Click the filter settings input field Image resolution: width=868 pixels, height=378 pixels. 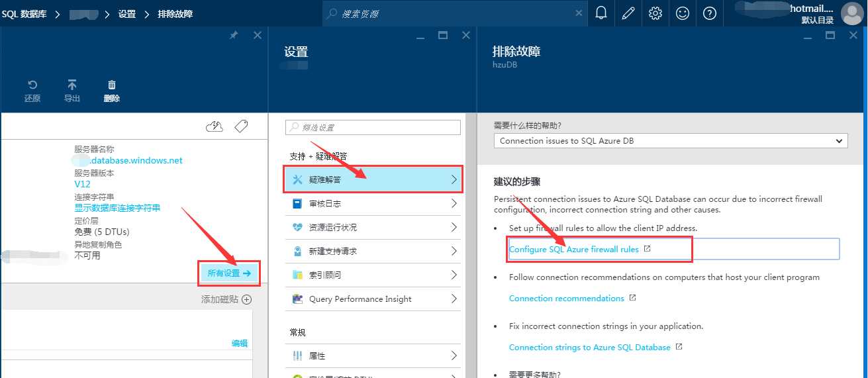click(x=373, y=127)
